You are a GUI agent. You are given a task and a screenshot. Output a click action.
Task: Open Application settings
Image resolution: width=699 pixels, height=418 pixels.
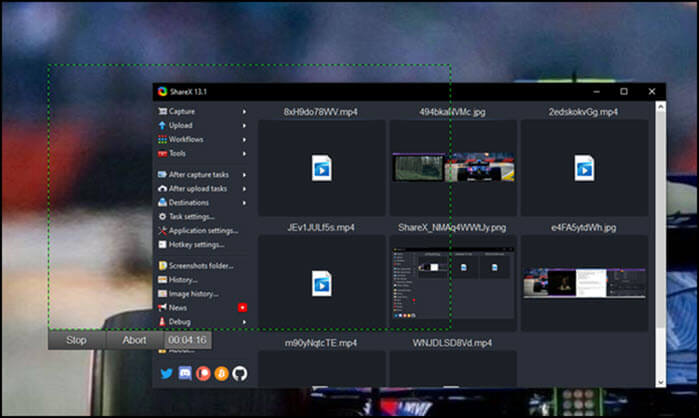coord(201,230)
